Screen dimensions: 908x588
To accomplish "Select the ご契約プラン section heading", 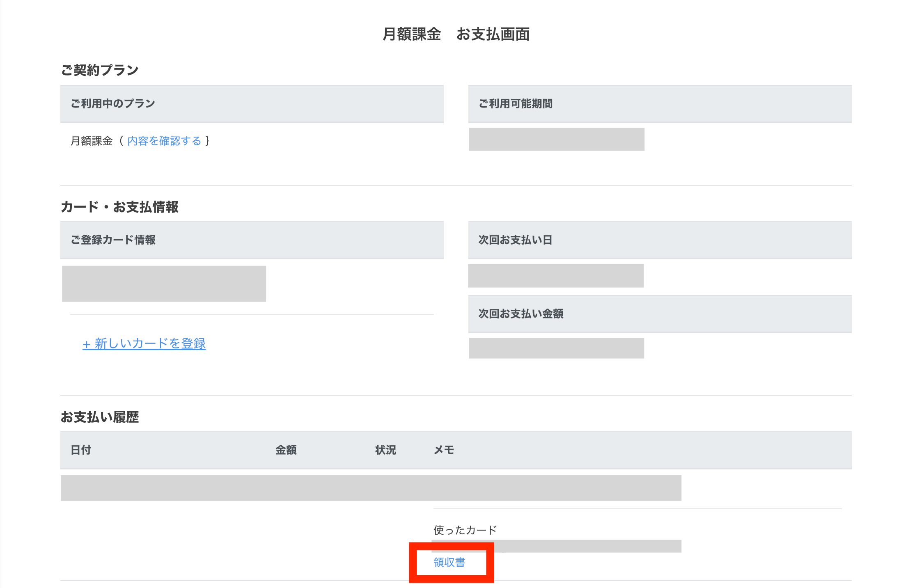I will 100,70.
